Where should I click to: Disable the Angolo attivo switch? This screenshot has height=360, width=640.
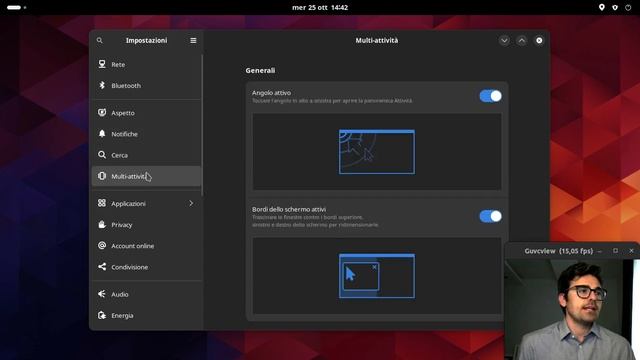(x=491, y=96)
